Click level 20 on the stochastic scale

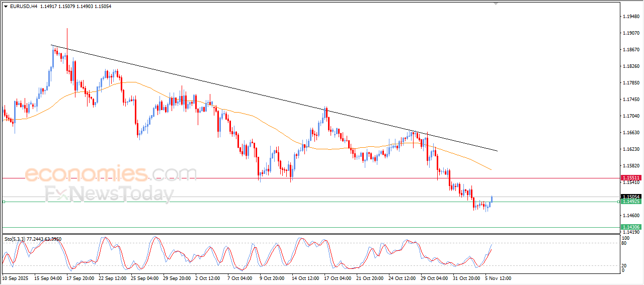[x=624, y=265]
